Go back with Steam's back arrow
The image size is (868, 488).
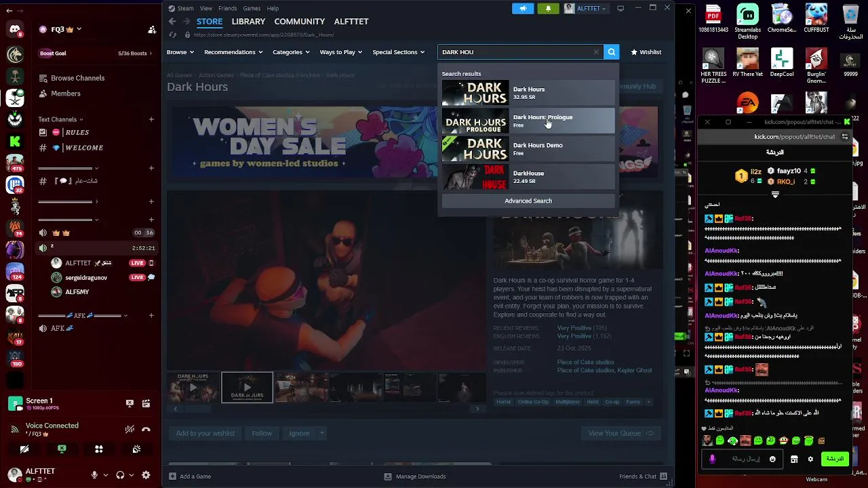[x=172, y=22]
